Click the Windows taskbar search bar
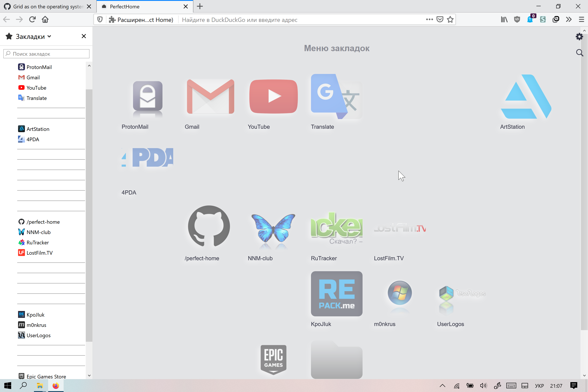 point(23,385)
